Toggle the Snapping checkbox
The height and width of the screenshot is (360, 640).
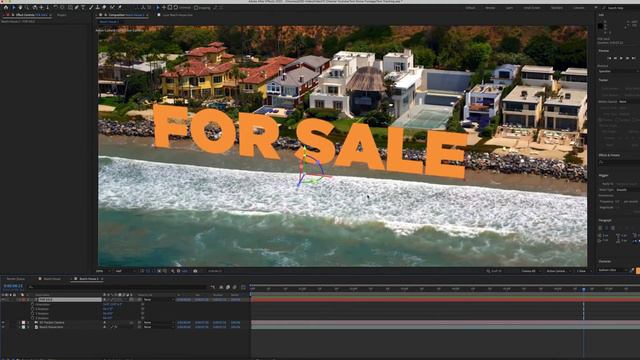[196, 8]
